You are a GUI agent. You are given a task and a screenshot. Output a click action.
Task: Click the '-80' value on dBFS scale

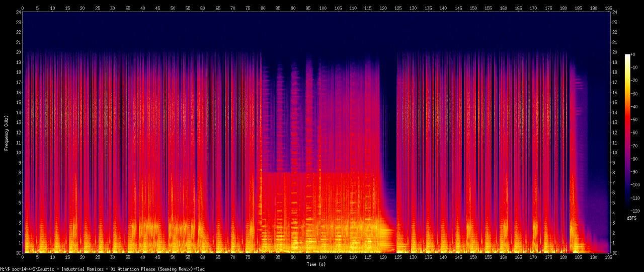[x=635, y=159]
